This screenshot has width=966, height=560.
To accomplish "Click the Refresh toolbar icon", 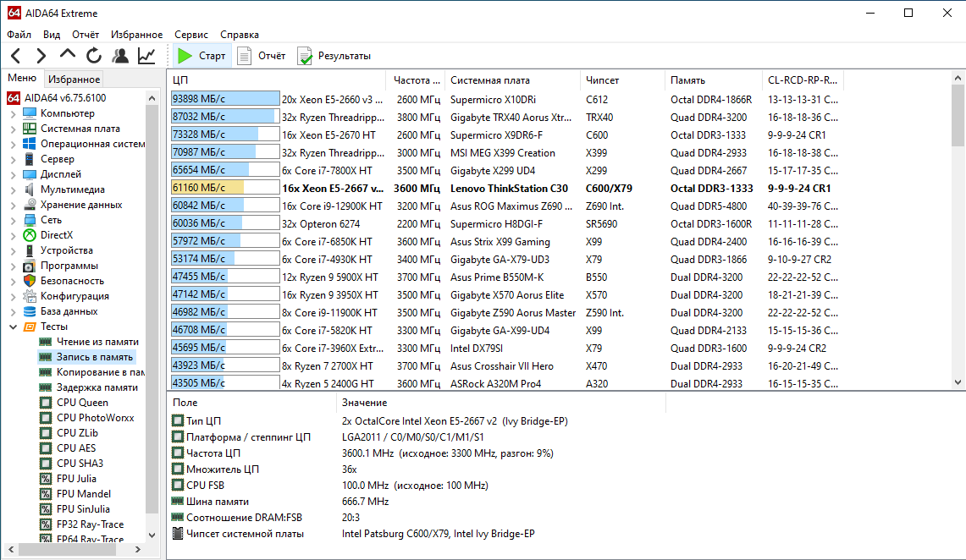I will pyautogui.click(x=94, y=56).
